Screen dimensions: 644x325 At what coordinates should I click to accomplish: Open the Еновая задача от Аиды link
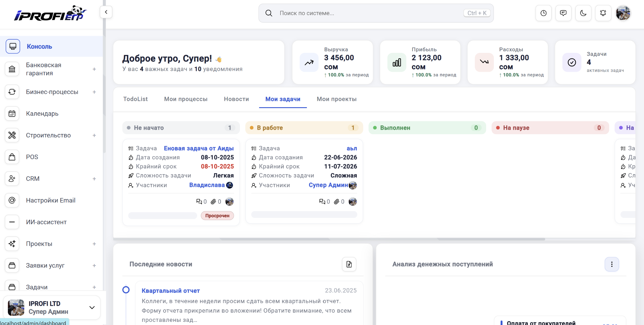tap(199, 148)
